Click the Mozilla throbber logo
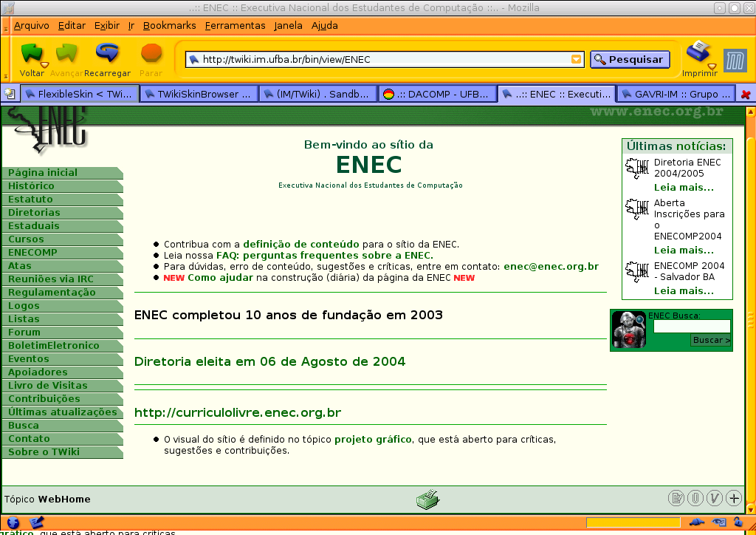Viewport: 756px width, 535px height. [735, 61]
